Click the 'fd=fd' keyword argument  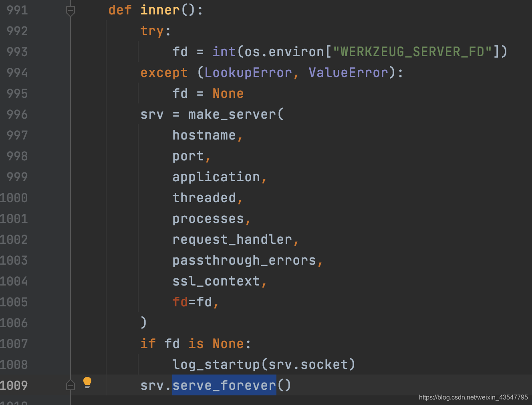pos(192,302)
